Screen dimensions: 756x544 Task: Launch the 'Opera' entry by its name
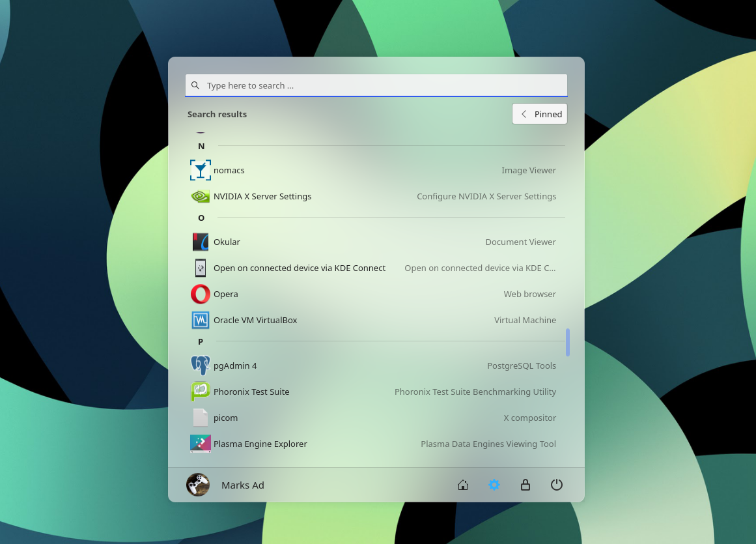[x=226, y=294]
